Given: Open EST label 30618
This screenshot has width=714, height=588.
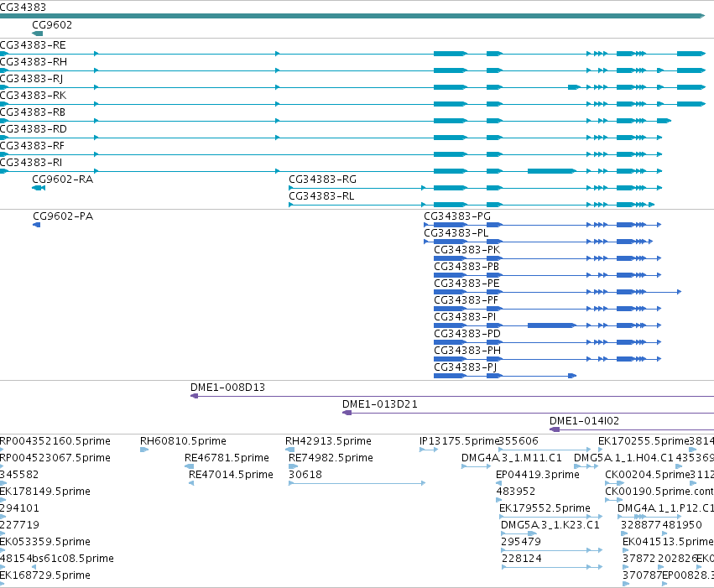Looking at the screenshot, I should click(x=305, y=475).
